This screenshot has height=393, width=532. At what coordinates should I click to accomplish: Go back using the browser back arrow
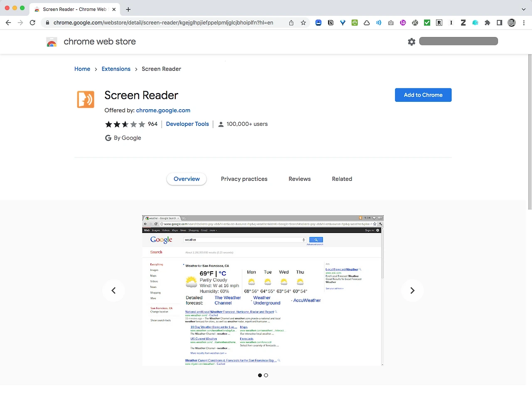click(8, 23)
